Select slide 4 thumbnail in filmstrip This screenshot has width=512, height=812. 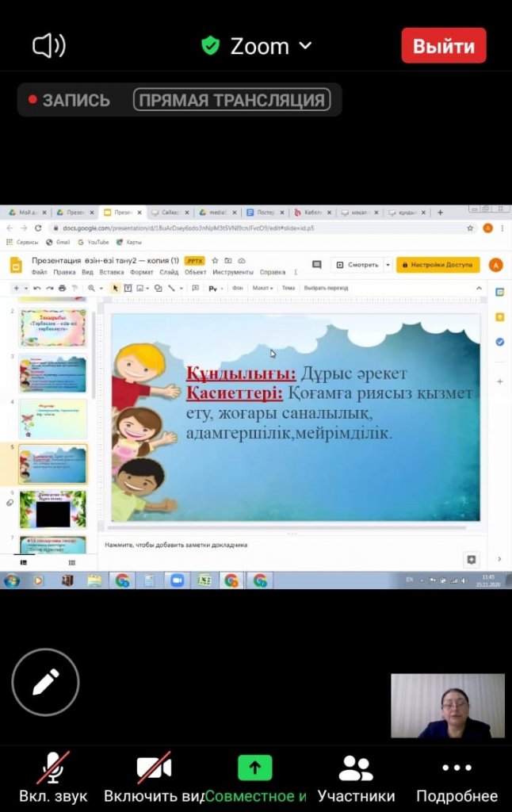click(x=52, y=419)
